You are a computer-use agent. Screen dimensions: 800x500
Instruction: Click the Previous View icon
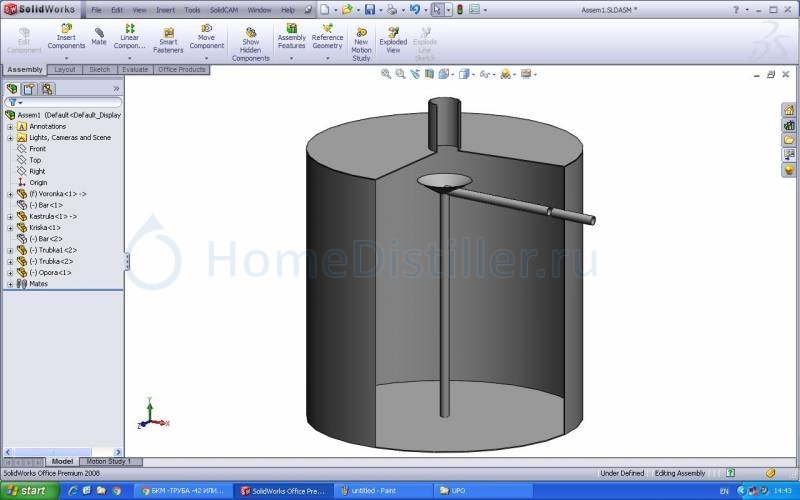415,74
